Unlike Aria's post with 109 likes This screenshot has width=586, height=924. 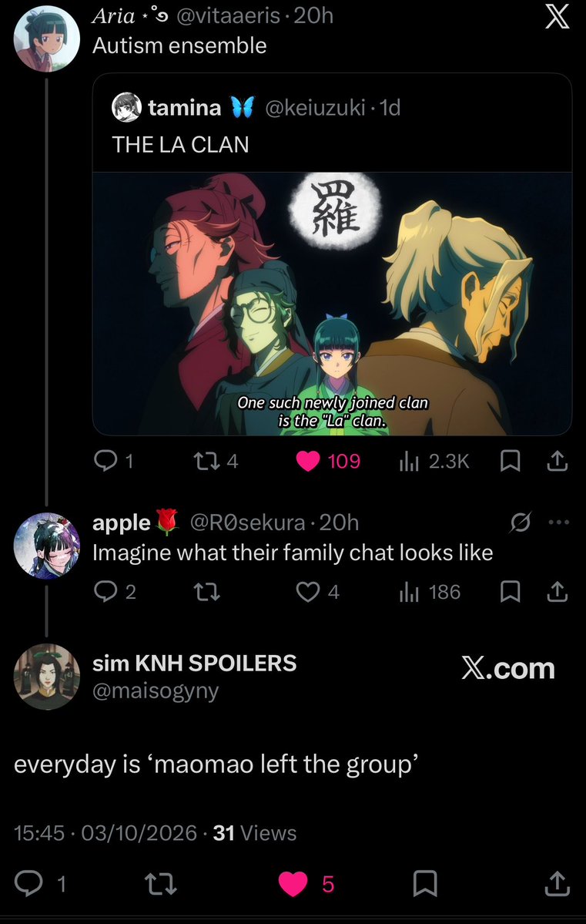[328, 461]
